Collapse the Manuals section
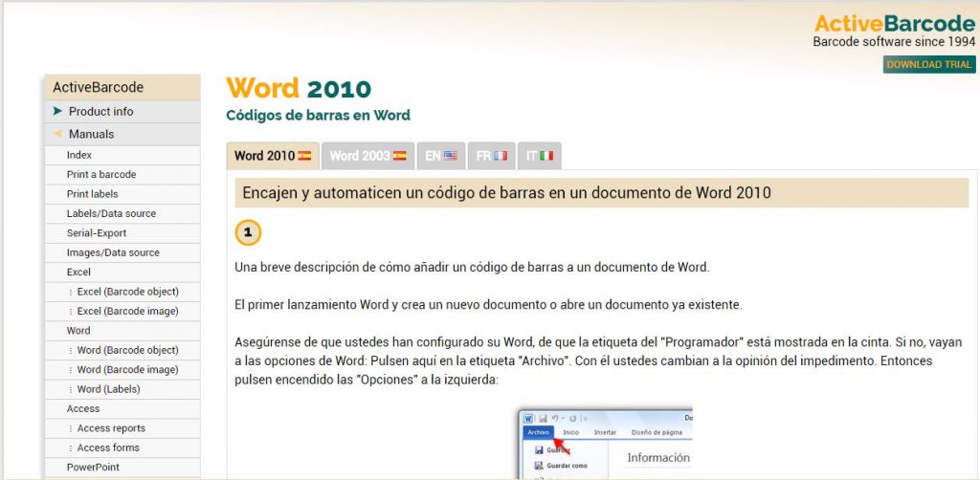The image size is (980, 480). 122,134
